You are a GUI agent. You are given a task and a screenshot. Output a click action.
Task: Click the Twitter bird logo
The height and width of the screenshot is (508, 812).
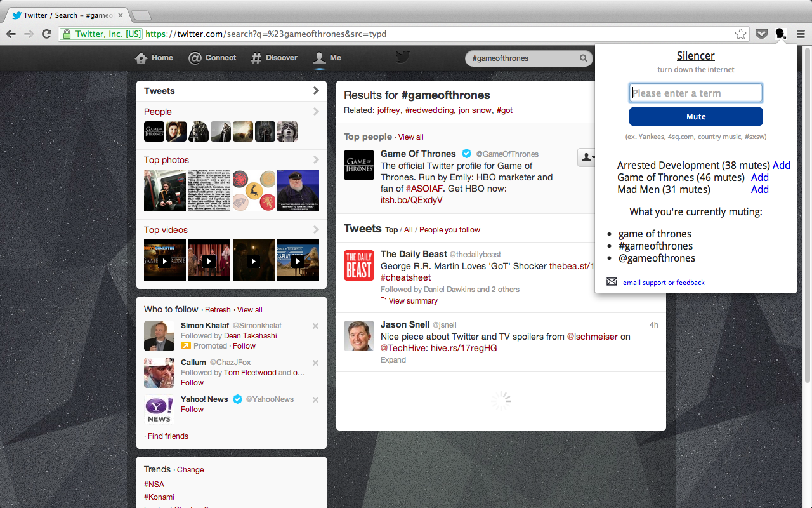click(x=403, y=57)
